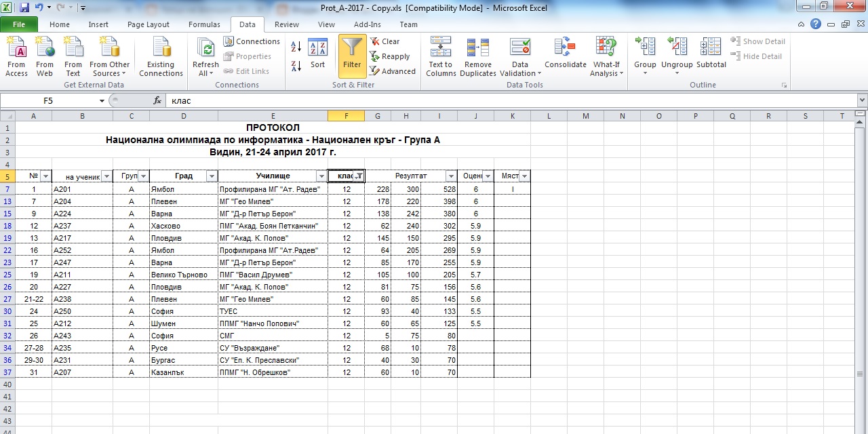The height and width of the screenshot is (434, 868).
Task: Switch to the Insert tab
Action: point(98,24)
